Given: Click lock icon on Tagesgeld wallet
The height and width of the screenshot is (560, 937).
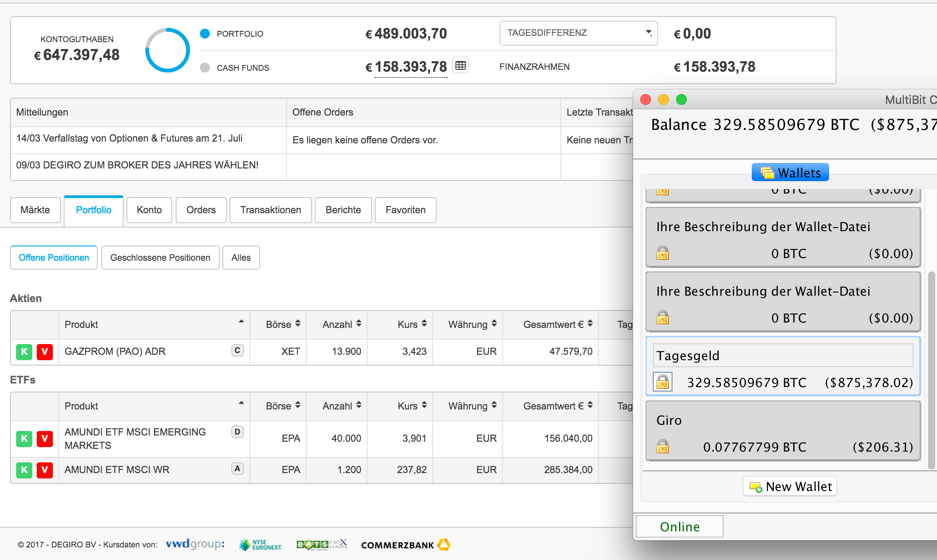Looking at the screenshot, I should 662,382.
